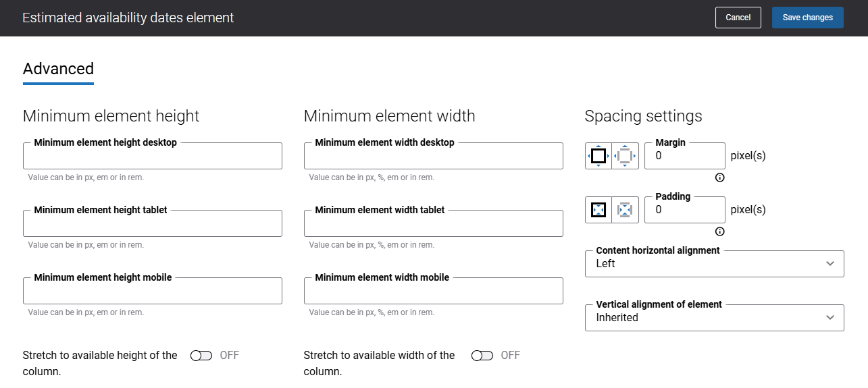868x388 pixels.
Task: Open Vertical alignment of element dropdown
Action: pyautogui.click(x=714, y=318)
